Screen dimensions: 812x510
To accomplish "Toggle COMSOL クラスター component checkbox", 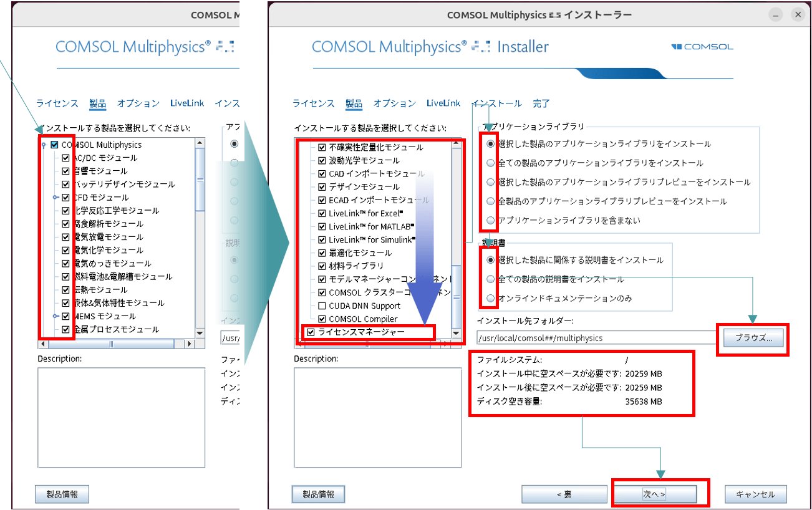I will click(x=322, y=292).
